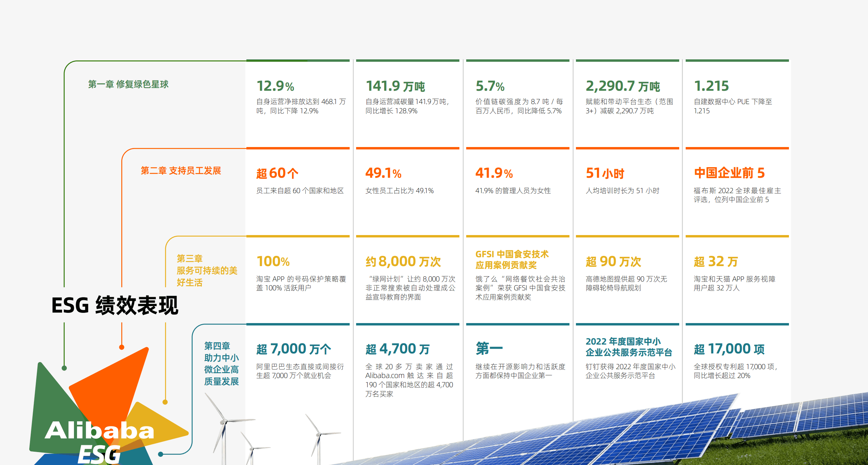Select chapter heading 第三章 服务可持续的美好生活
Screen dimensions: 868x465
207,270
